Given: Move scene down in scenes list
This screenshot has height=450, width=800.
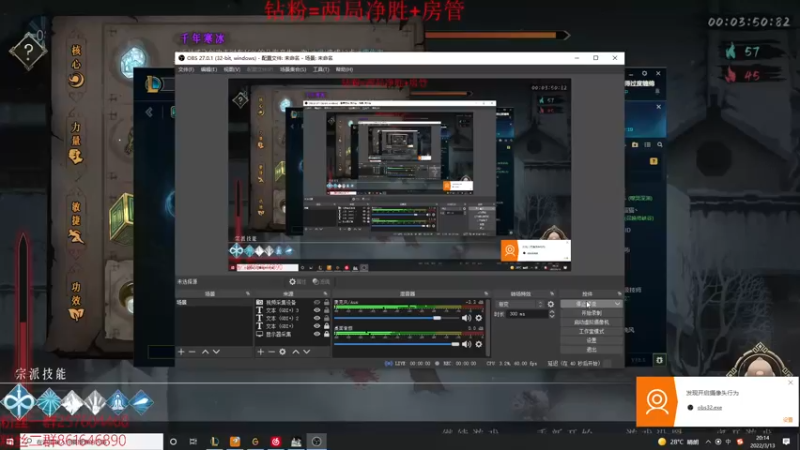Looking at the screenshot, I should point(216,352).
